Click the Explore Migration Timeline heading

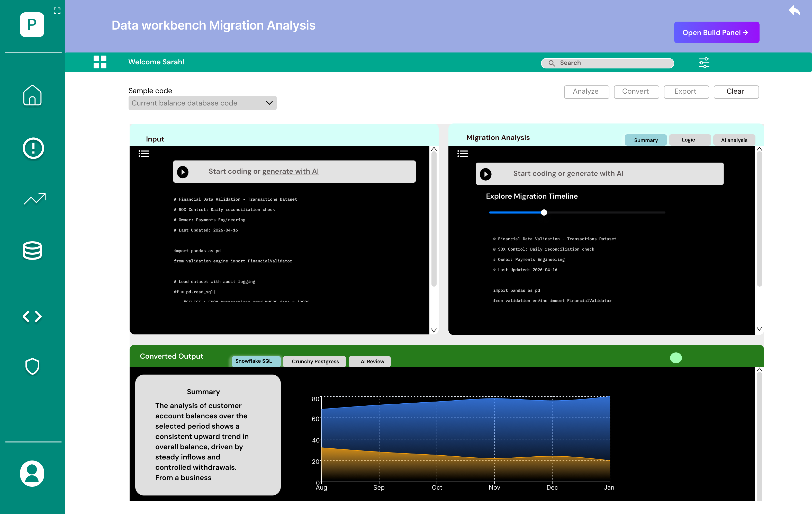(x=531, y=196)
